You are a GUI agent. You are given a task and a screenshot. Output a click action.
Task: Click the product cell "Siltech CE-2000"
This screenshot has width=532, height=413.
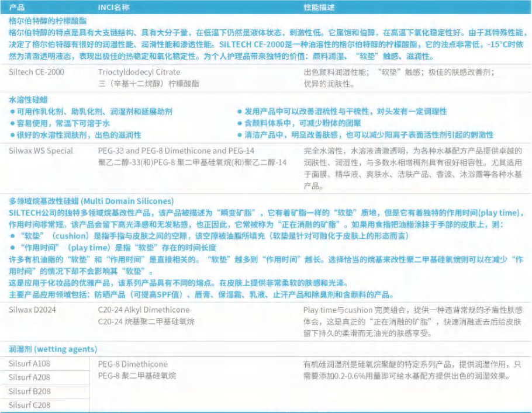tap(36, 72)
